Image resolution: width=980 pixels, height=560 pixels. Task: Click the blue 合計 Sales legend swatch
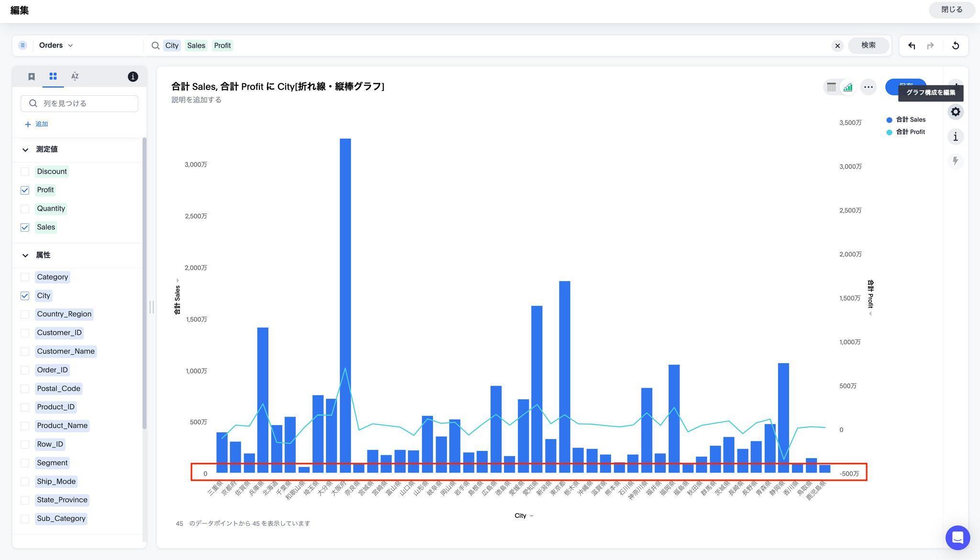point(889,120)
